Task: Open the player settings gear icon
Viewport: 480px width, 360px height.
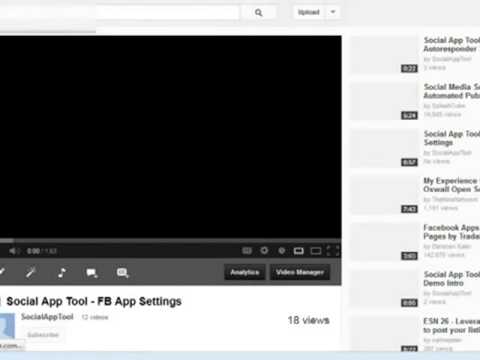Action: point(264,250)
